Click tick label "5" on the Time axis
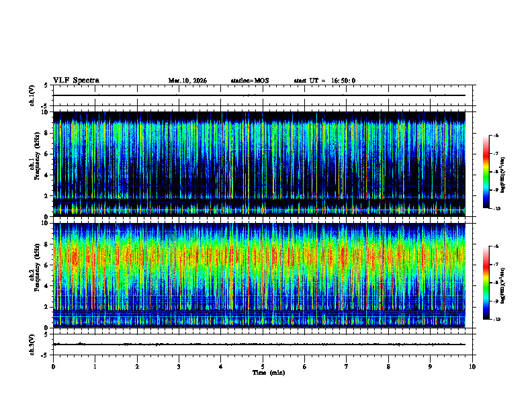The width and height of the screenshot is (532, 411). pyautogui.click(x=263, y=367)
